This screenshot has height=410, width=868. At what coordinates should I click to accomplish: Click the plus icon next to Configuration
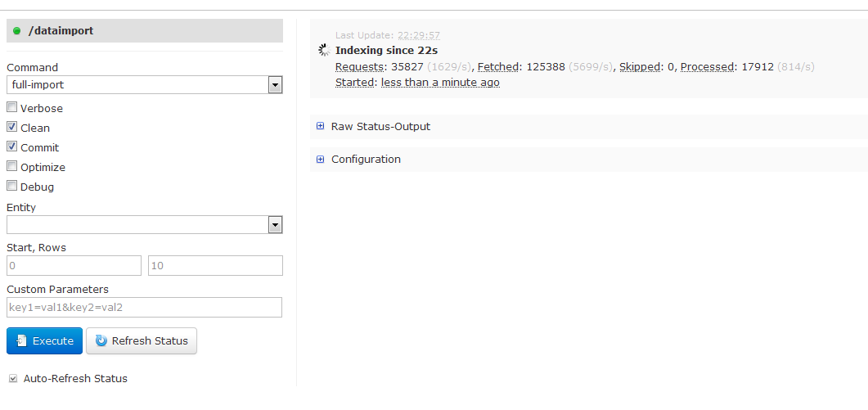click(321, 160)
